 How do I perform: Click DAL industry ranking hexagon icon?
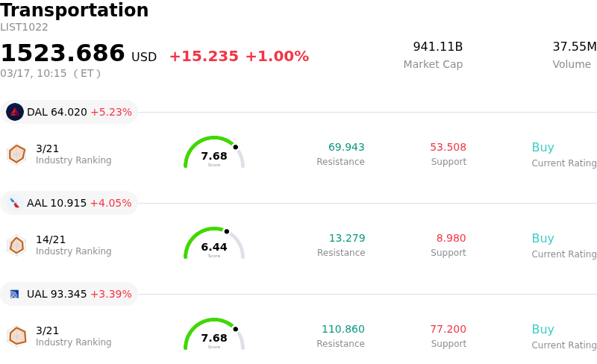click(x=16, y=154)
